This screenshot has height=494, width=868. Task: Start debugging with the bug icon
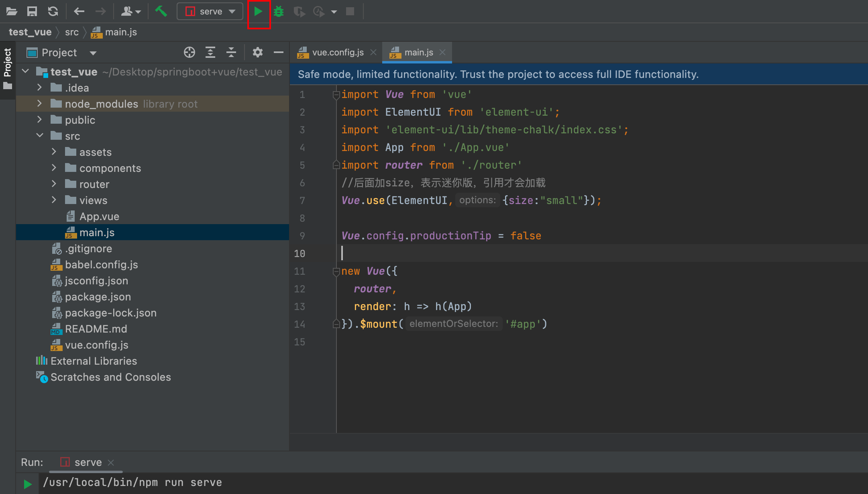[279, 11]
